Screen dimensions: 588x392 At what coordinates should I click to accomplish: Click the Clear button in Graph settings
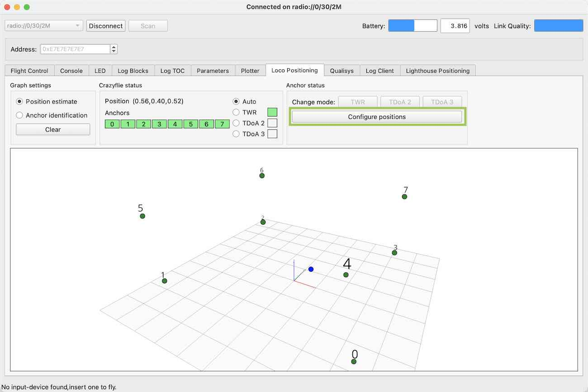click(x=53, y=129)
